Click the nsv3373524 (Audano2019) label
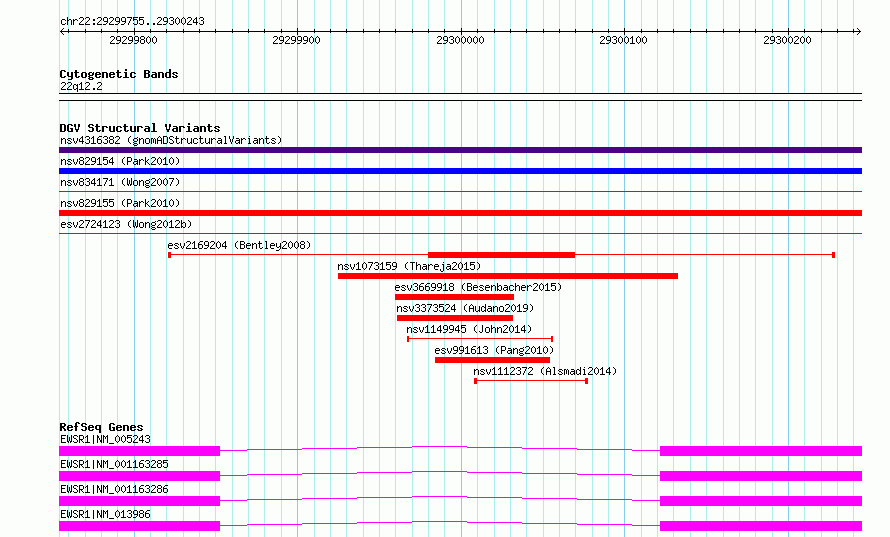This screenshot has width=890, height=537. click(x=465, y=308)
